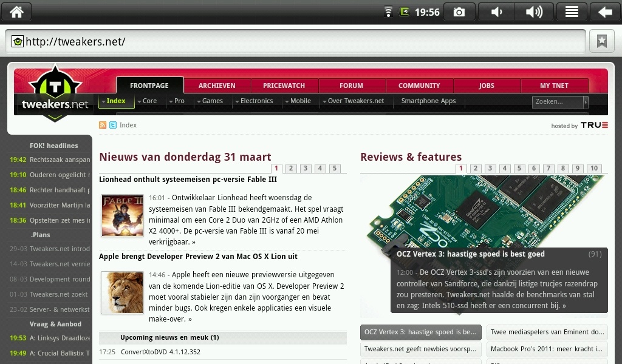Show reviews slide 10

point(594,168)
